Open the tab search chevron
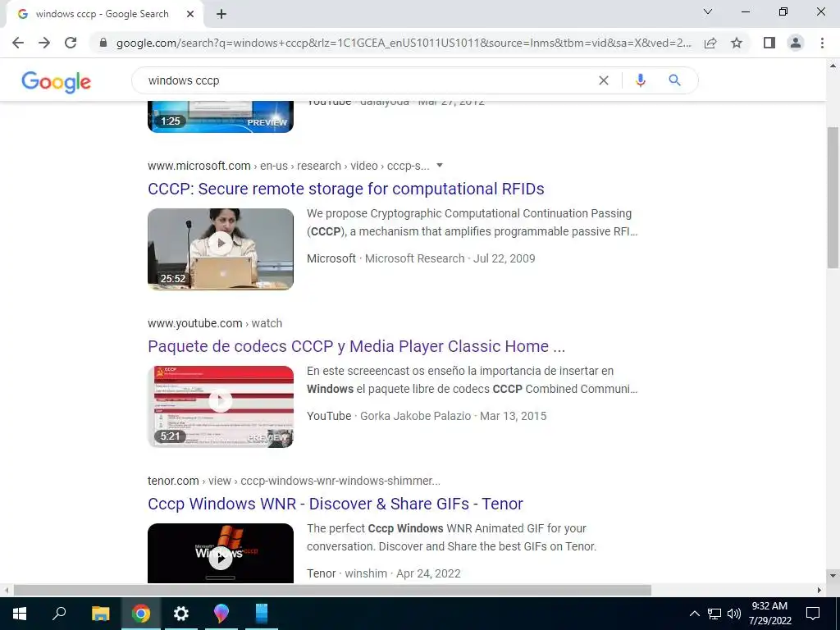 [x=708, y=11]
